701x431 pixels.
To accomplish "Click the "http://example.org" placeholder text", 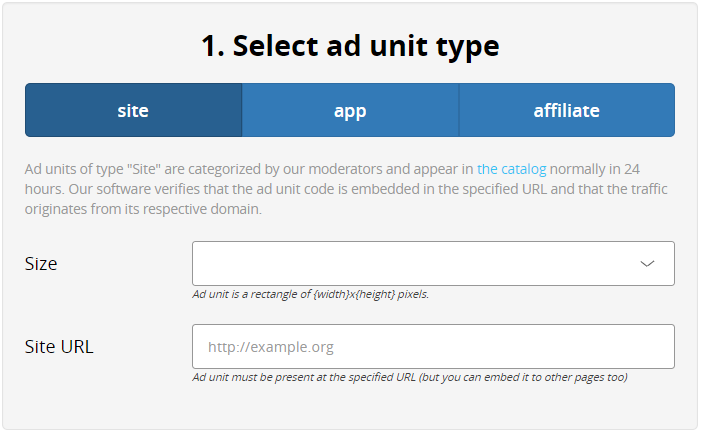I will tap(270, 347).
